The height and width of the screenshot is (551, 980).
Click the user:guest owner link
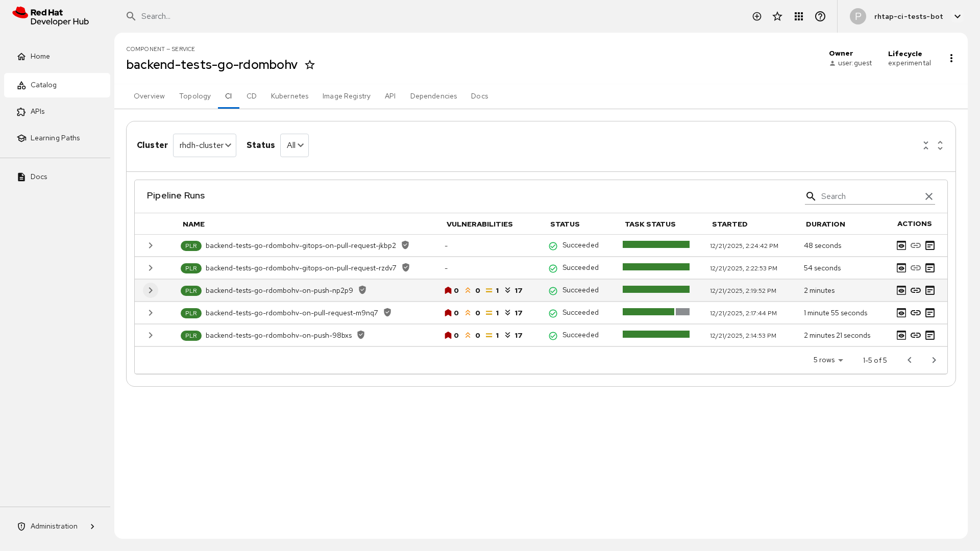[x=854, y=63]
